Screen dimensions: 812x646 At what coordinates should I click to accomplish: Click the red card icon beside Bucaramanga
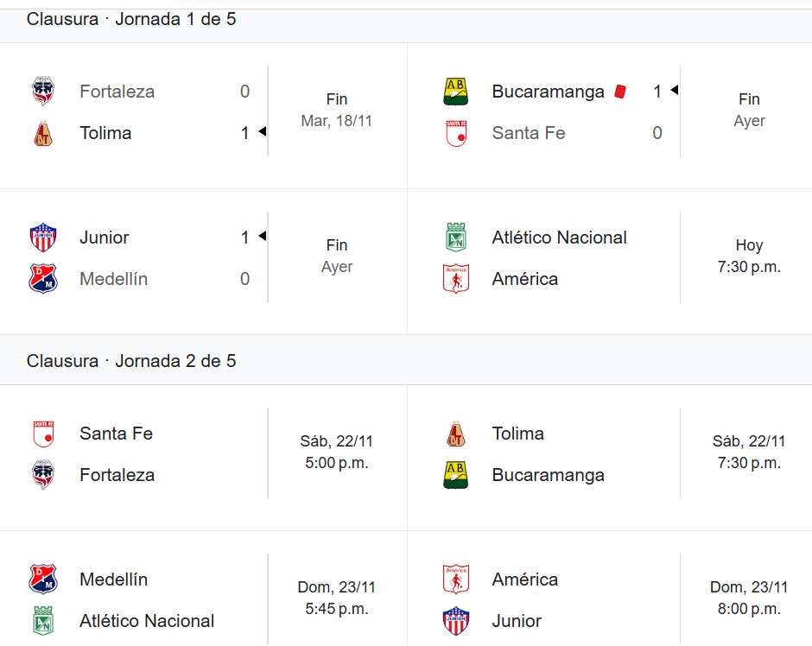pos(619,91)
